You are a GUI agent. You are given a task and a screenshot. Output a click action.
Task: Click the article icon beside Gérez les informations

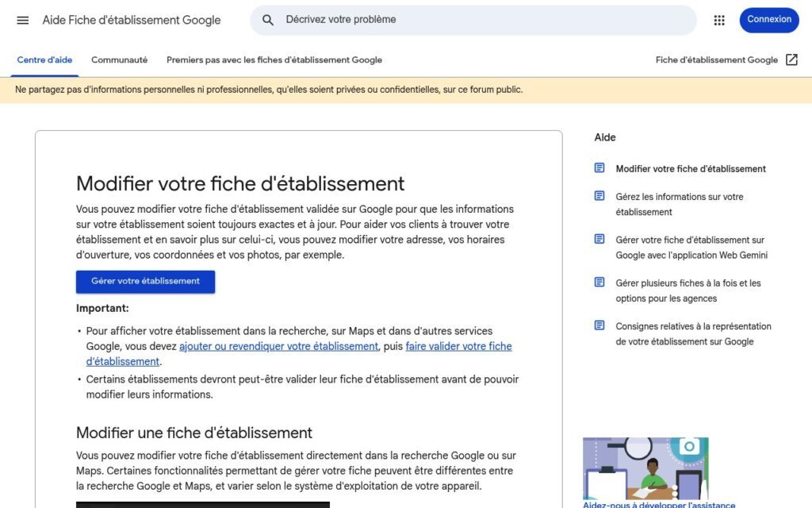[599, 196]
